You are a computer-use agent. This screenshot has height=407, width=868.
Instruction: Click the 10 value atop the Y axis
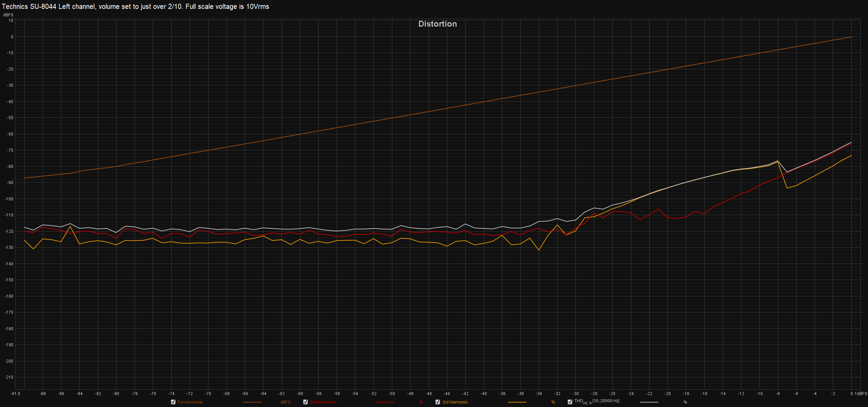11,20
